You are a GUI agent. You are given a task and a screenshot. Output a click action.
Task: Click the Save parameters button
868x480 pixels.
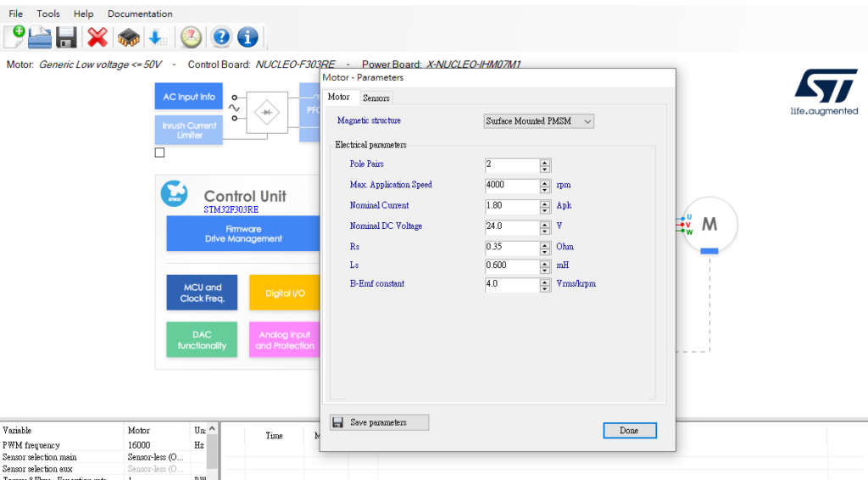[x=379, y=422]
